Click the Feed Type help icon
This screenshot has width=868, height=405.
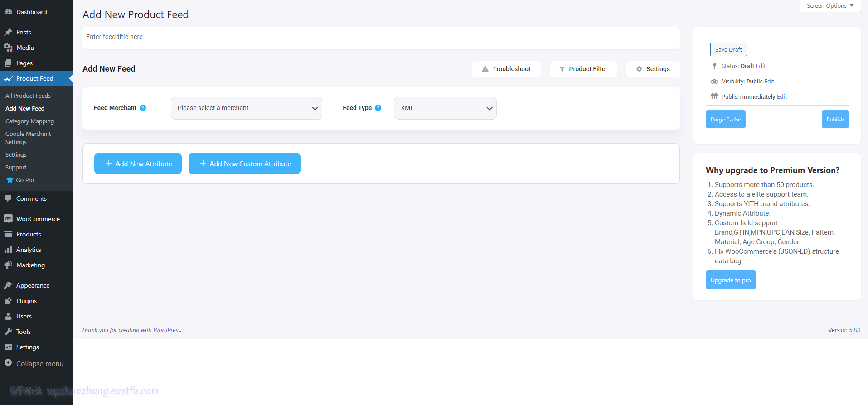[x=378, y=108]
